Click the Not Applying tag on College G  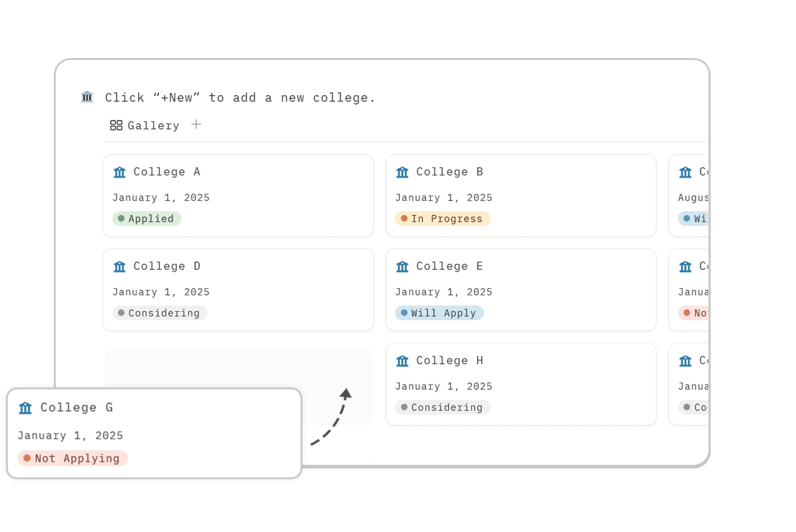tap(73, 458)
